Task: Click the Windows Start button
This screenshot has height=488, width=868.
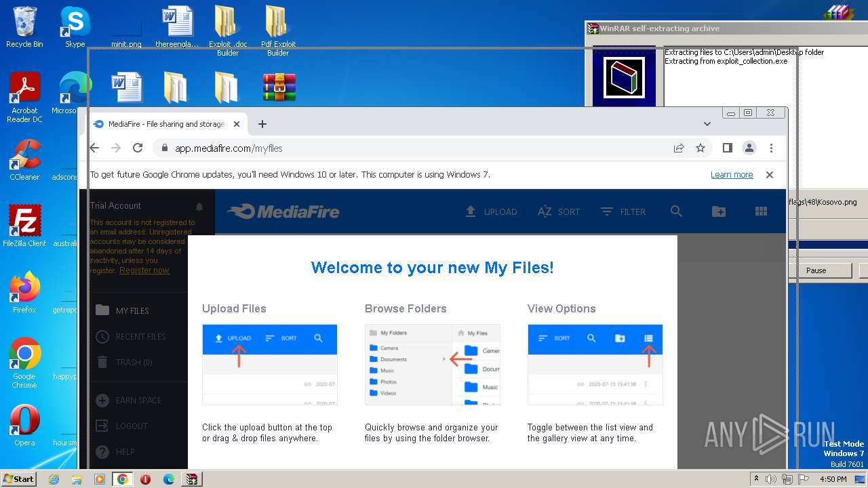Action: pos(19,479)
